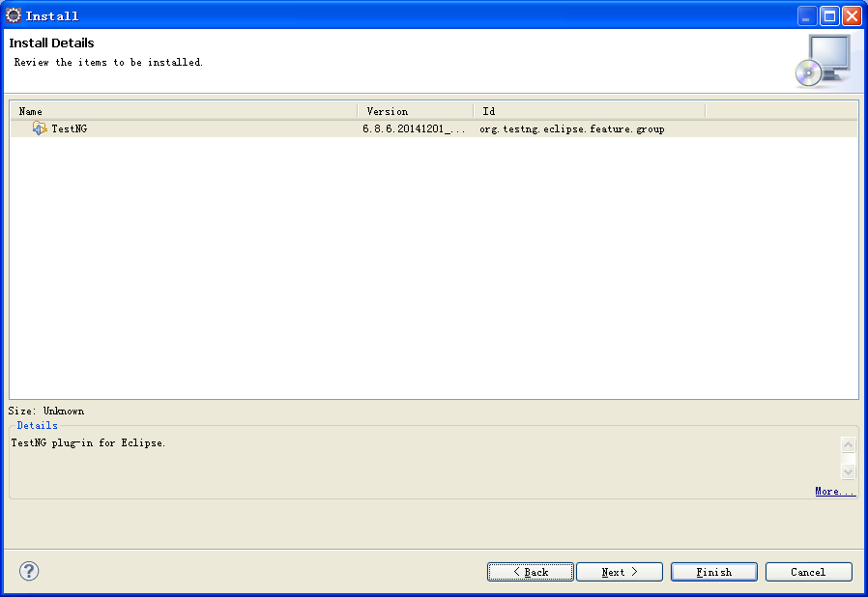
Task: Go back with the Back button
Action: click(530, 572)
